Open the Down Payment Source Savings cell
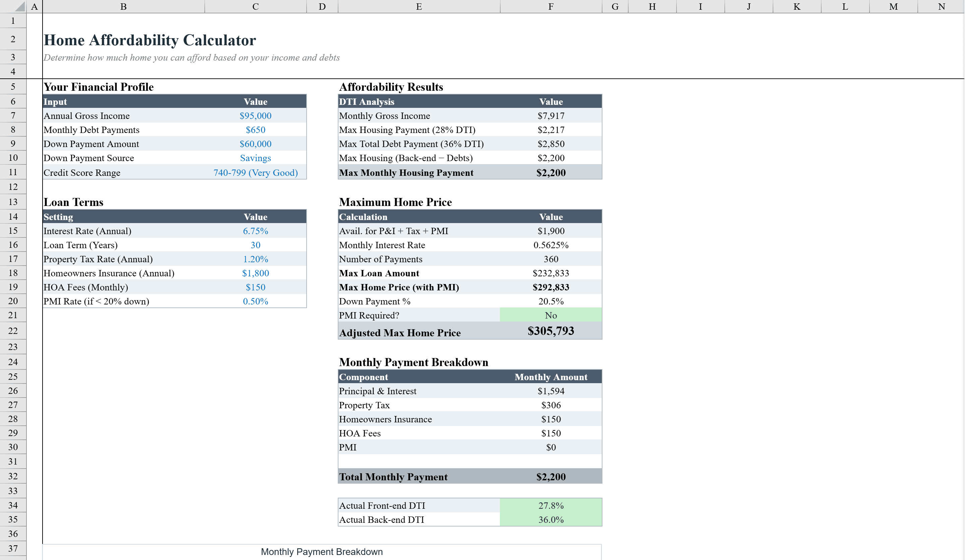This screenshot has width=965, height=560. pyautogui.click(x=255, y=158)
